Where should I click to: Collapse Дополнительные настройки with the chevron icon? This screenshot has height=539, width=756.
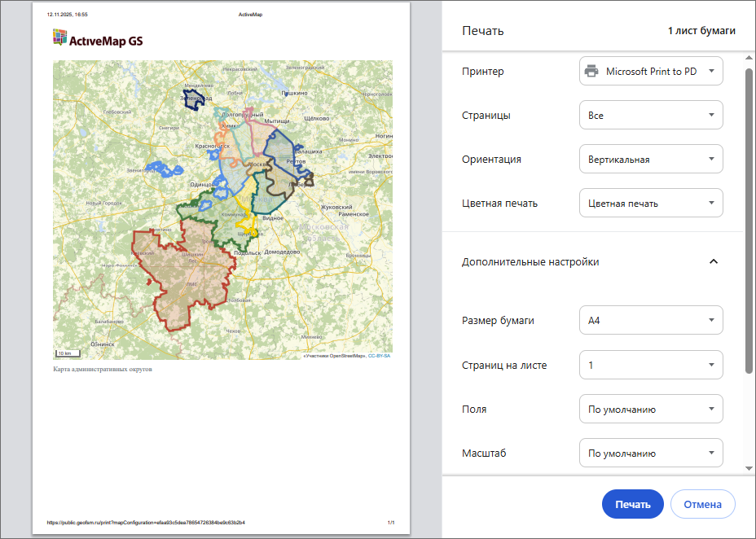tap(714, 262)
